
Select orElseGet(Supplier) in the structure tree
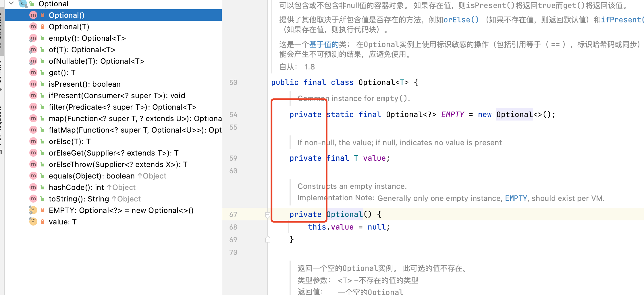pyautogui.click(x=113, y=153)
